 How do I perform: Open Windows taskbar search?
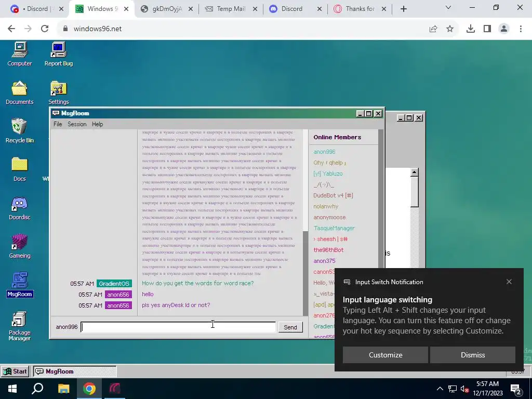[x=37, y=389]
